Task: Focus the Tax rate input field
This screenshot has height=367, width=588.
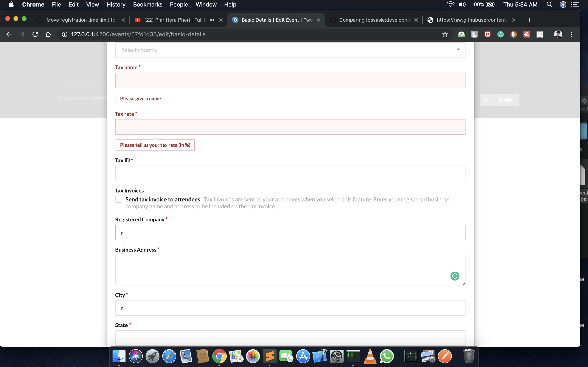Action: pos(290,127)
